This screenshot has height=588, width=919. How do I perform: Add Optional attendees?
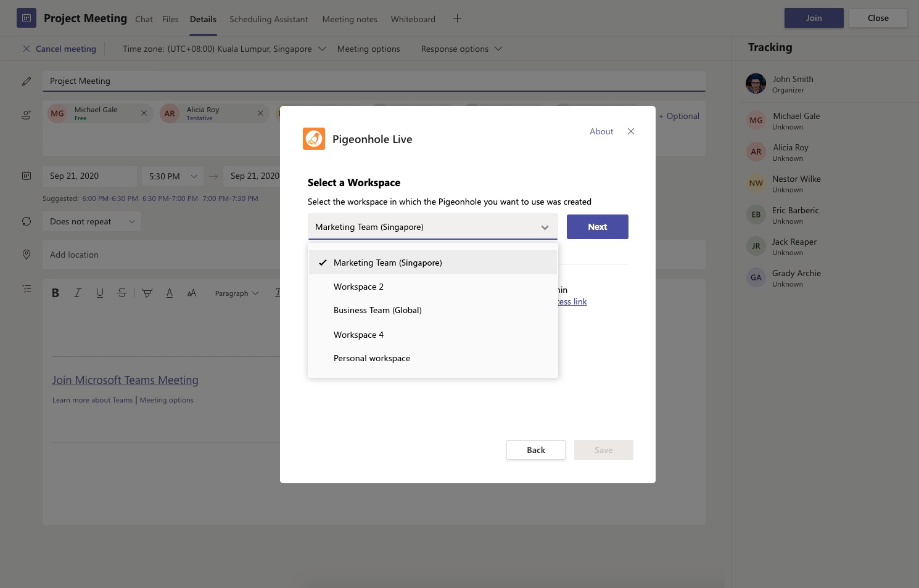[x=679, y=116]
